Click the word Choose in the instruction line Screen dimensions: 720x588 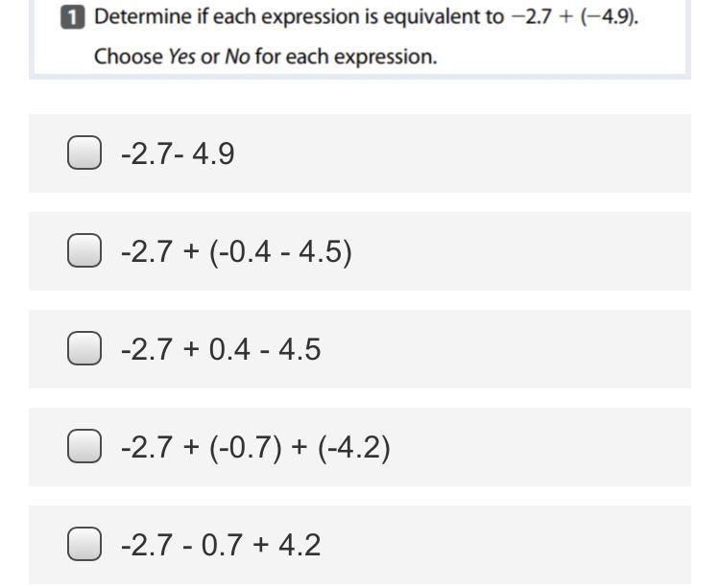[128, 57]
